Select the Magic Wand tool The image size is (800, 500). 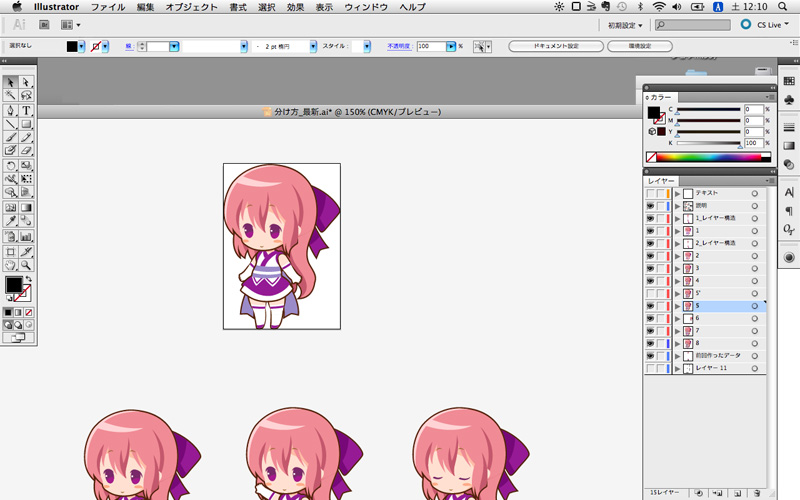10,95
